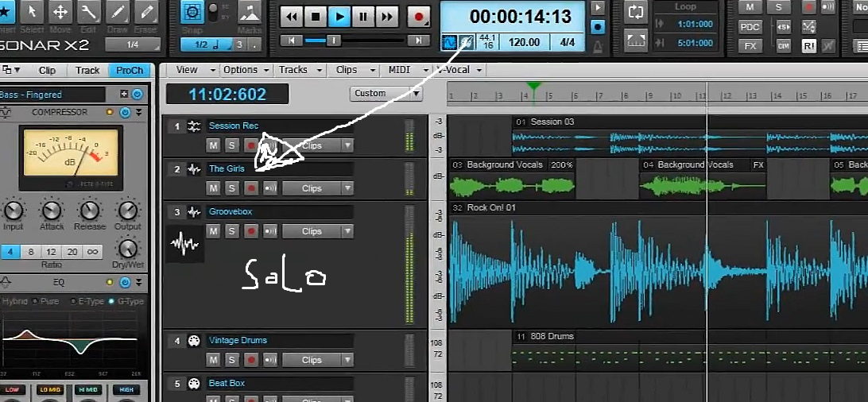868x402 pixels.
Task: Stop playback with the Stop button
Action: [x=316, y=17]
